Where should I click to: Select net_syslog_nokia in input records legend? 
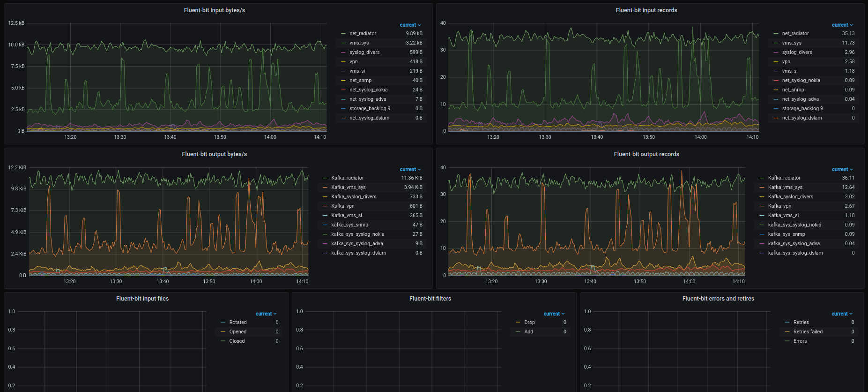pyautogui.click(x=801, y=81)
